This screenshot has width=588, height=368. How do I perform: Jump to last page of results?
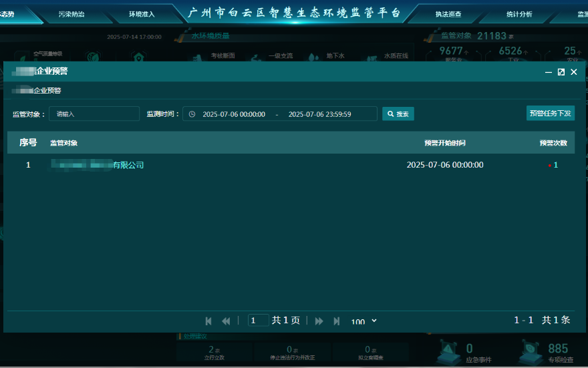click(336, 321)
